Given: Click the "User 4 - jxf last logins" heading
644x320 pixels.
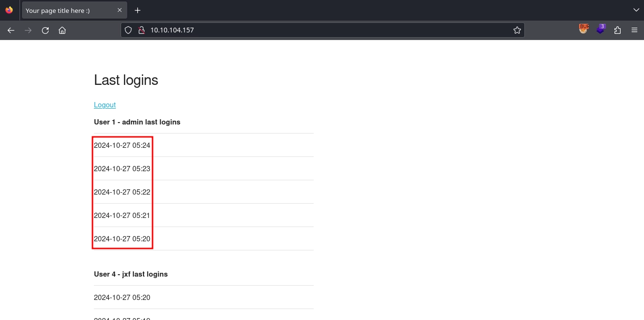Looking at the screenshot, I should (131, 274).
